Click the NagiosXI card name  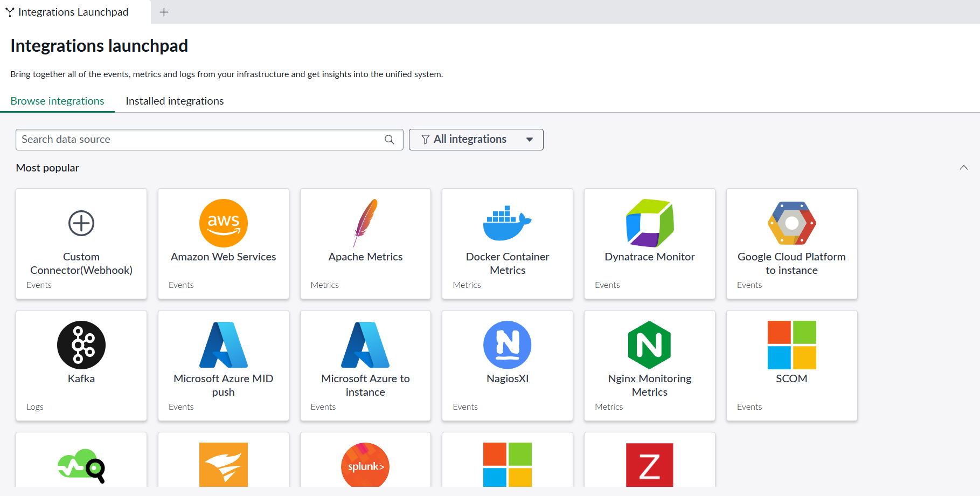[x=508, y=379]
